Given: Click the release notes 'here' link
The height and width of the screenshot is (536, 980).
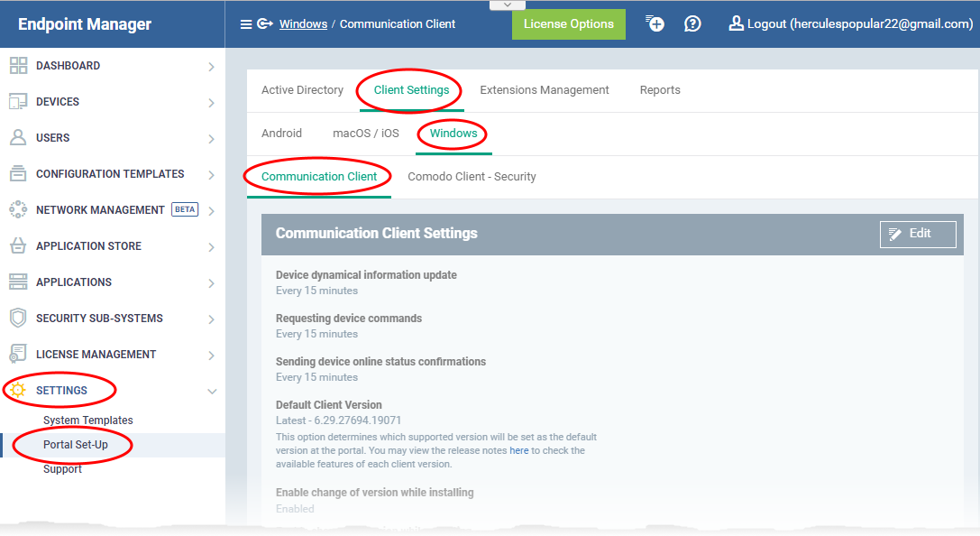Looking at the screenshot, I should click(518, 450).
